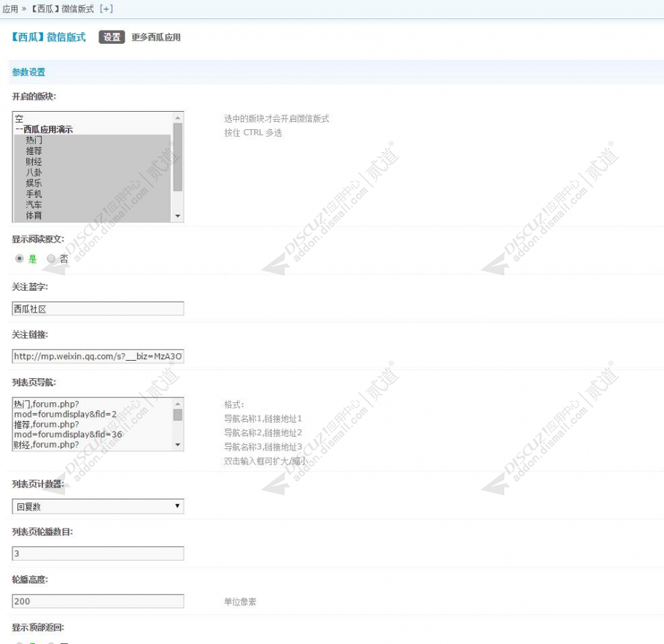The height and width of the screenshot is (644, 664).
Task: Click the 参数设置 section header
Action: tap(28, 72)
